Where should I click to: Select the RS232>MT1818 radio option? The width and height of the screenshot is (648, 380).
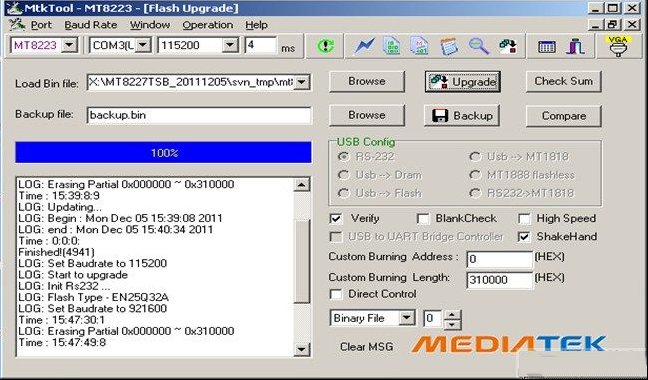(475, 193)
